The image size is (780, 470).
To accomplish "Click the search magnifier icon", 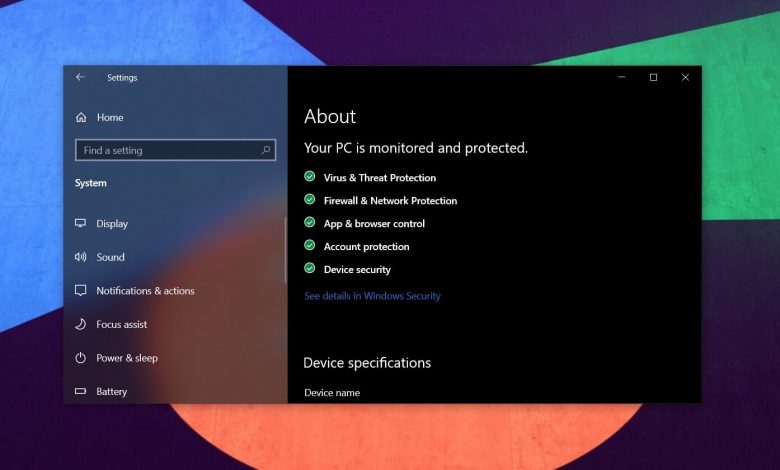I will 266,150.
